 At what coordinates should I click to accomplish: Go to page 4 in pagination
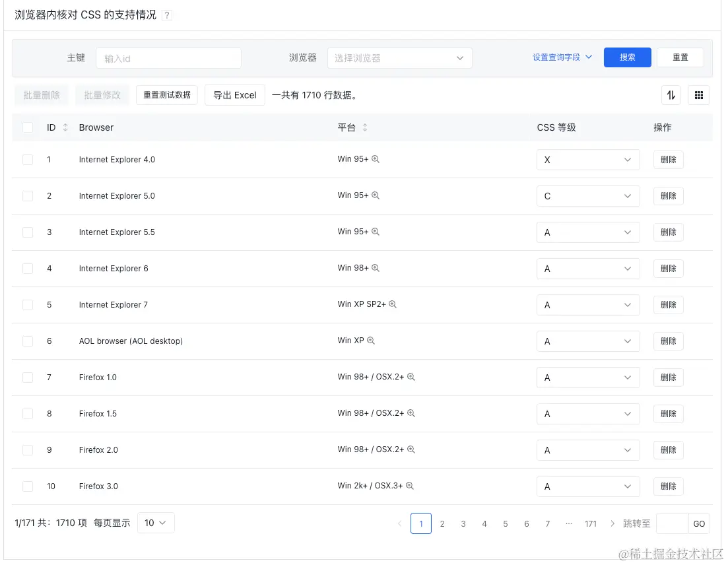(x=484, y=523)
